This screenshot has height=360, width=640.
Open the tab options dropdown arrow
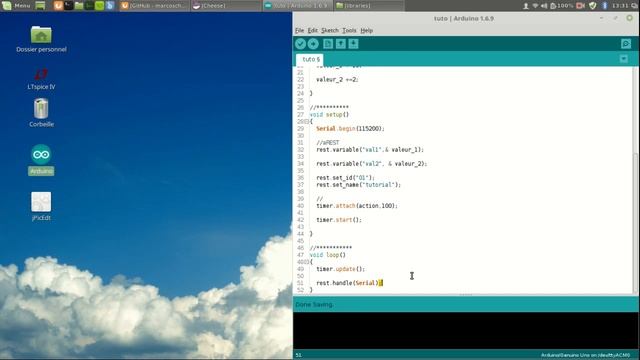click(x=624, y=59)
